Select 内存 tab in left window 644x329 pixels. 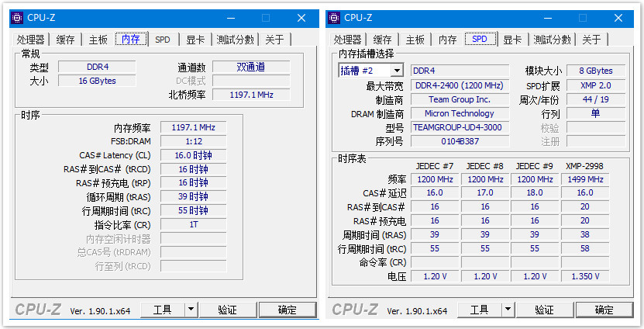131,39
